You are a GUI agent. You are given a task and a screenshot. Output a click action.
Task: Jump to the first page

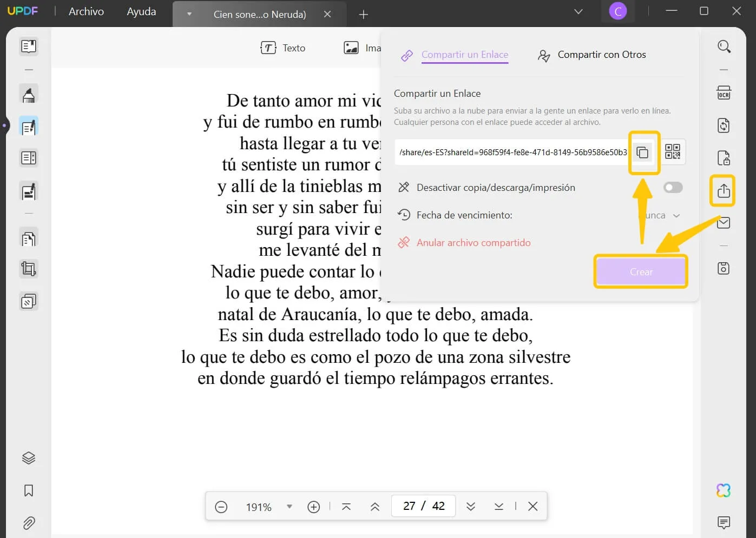pos(346,507)
